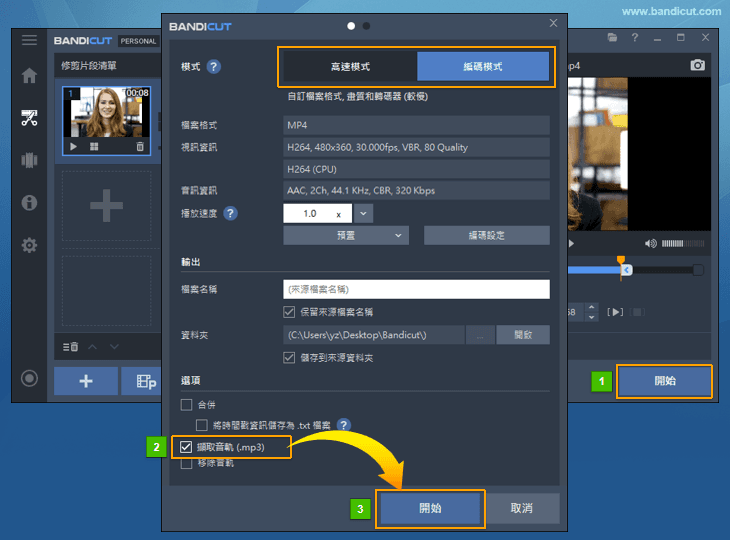730x540 pixels.
Task: Click the output folder path field
Action: (374, 335)
